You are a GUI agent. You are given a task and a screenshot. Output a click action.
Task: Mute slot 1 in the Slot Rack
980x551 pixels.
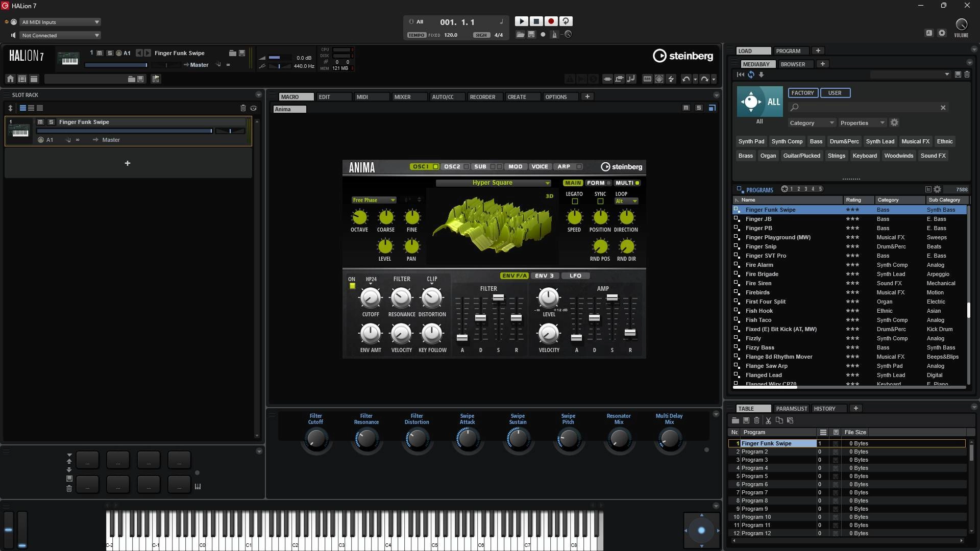point(40,122)
